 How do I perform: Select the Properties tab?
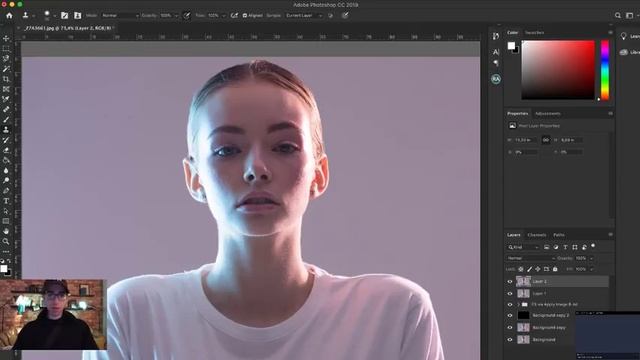(x=518, y=113)
